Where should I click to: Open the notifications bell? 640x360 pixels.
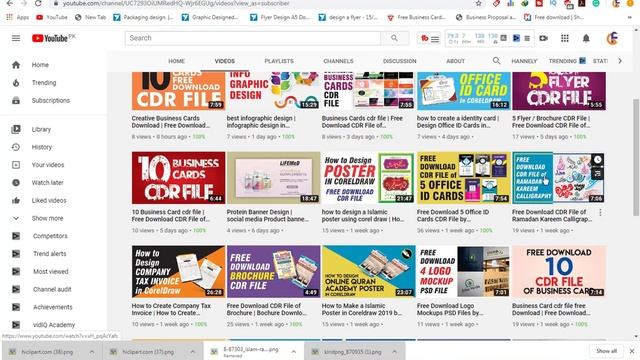[586, 38]
